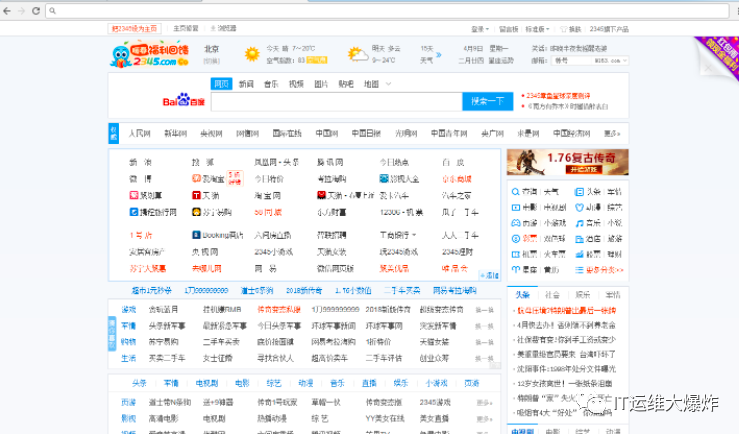
Task: Expand more search types chevron after 地图
Action: tap(389, 84)
